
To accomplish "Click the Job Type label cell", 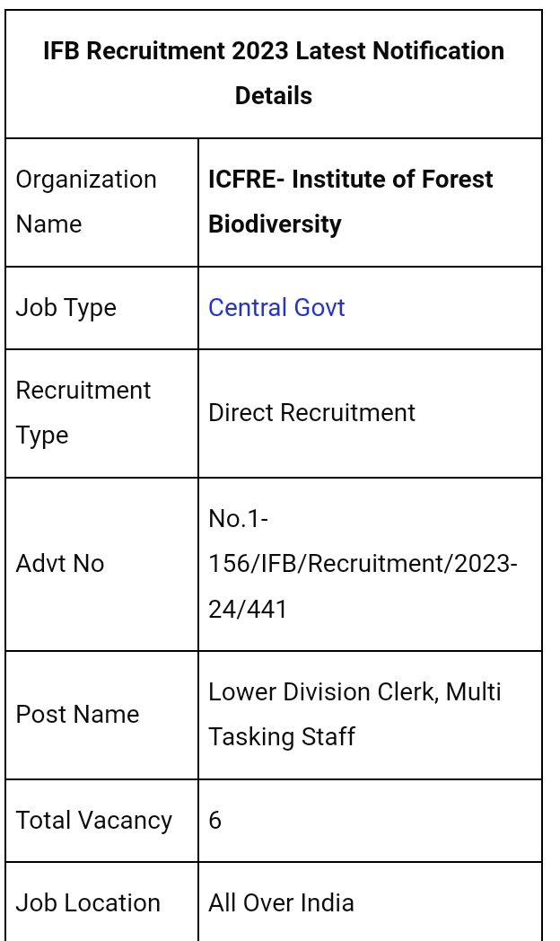I will tap(102, 308).
